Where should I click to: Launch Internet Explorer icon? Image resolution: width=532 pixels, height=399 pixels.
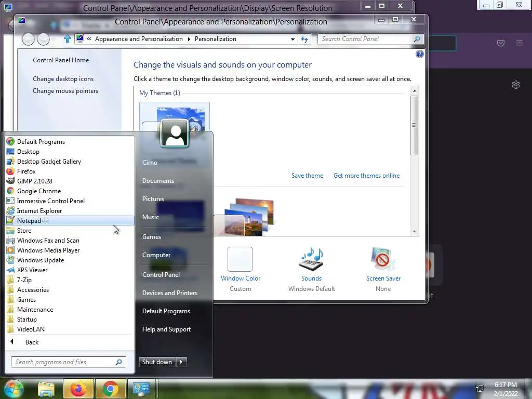(x=10, y=210)
